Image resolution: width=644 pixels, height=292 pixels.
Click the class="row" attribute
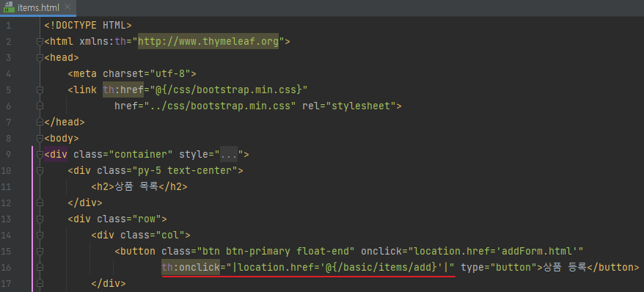click(x=129, y=219)
